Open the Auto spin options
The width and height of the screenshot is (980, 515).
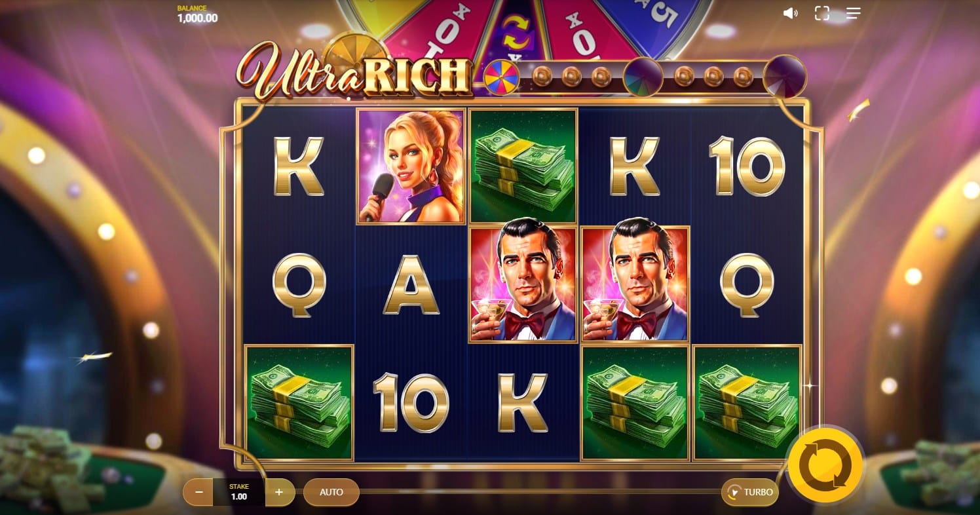click(x=331, y=492)
